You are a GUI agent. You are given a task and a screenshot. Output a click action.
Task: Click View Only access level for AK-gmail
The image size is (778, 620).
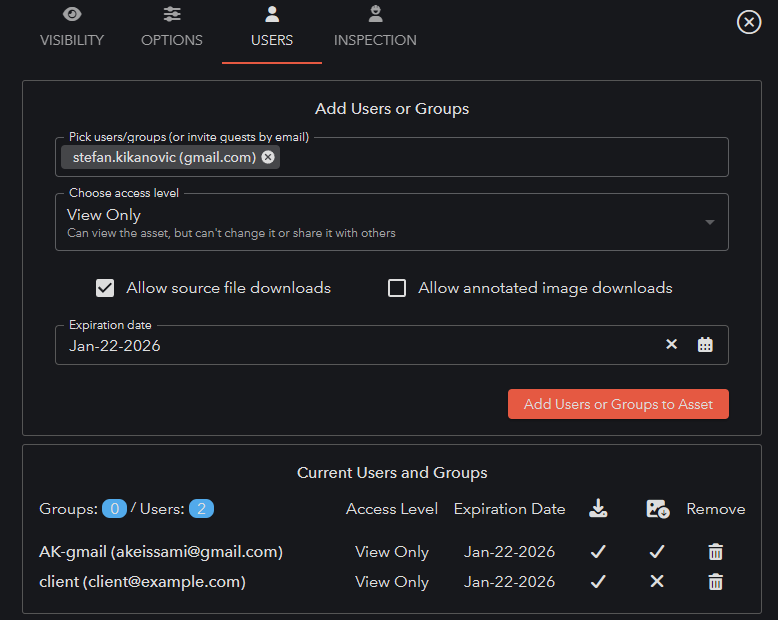[392, 552]
